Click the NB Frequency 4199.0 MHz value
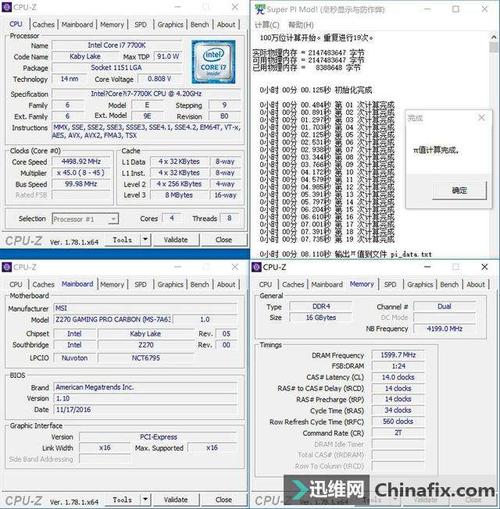The image size is (500, 509). click(445, 329)
